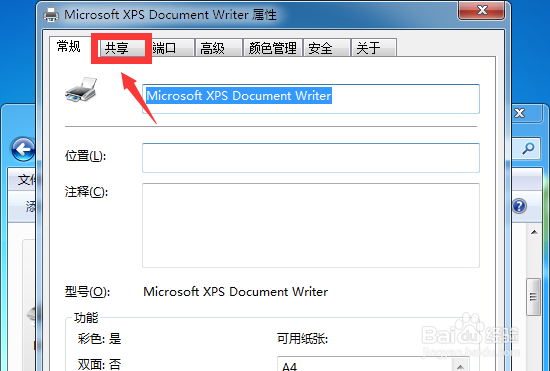
Task: Close the properties dialog
Action: click(482, 10)
